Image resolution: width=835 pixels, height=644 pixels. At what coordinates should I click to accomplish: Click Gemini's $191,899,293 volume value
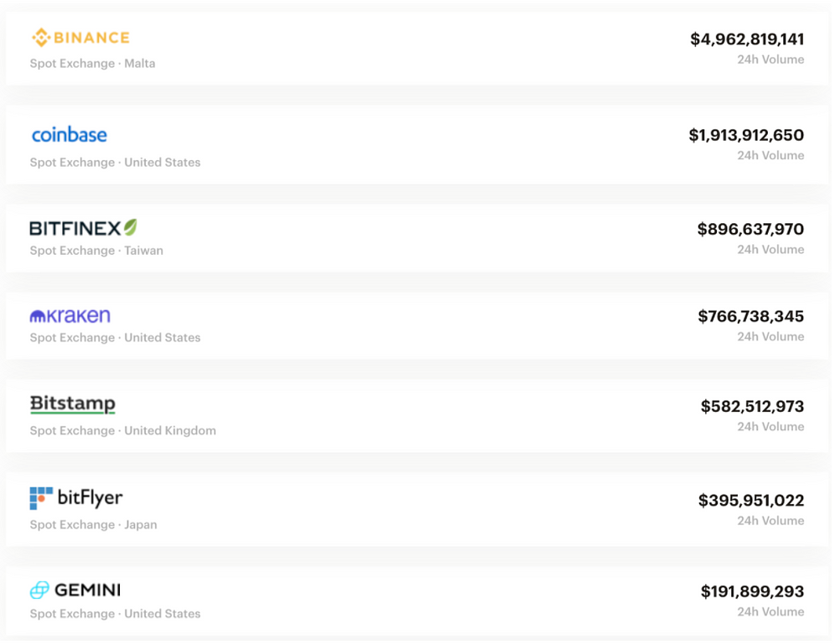coord(752,592)
